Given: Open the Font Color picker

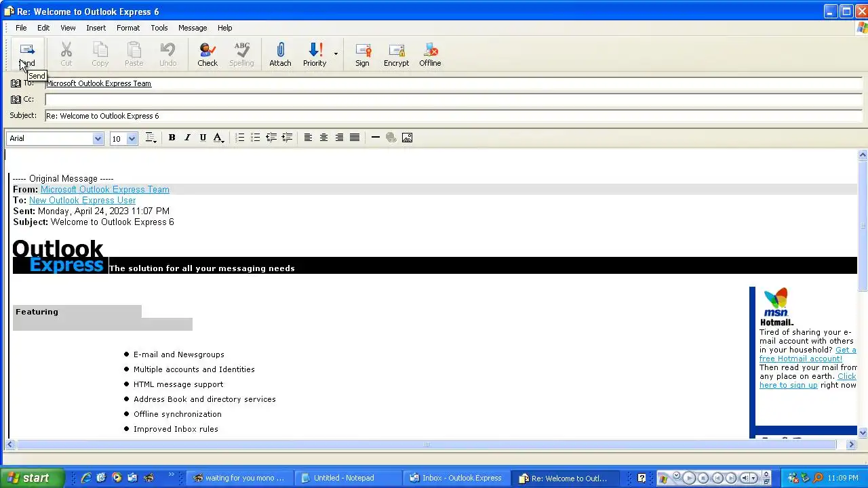Looking at the screenshot, I should click(218, 138).
